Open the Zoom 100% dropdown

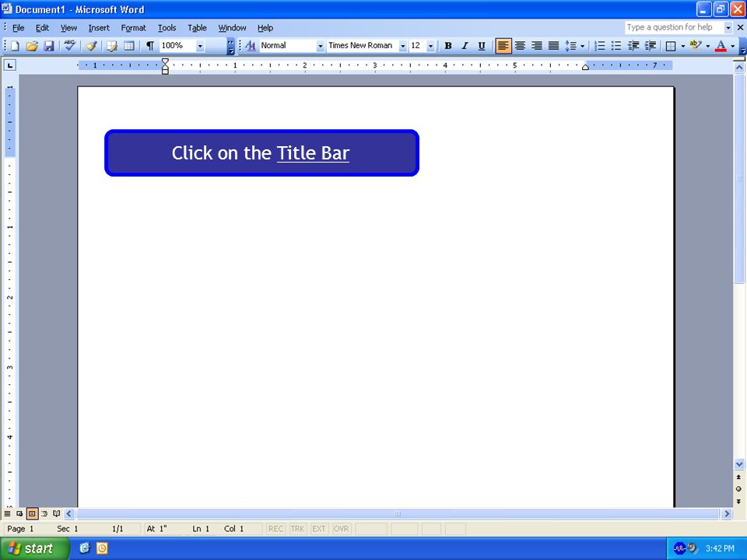200,46
